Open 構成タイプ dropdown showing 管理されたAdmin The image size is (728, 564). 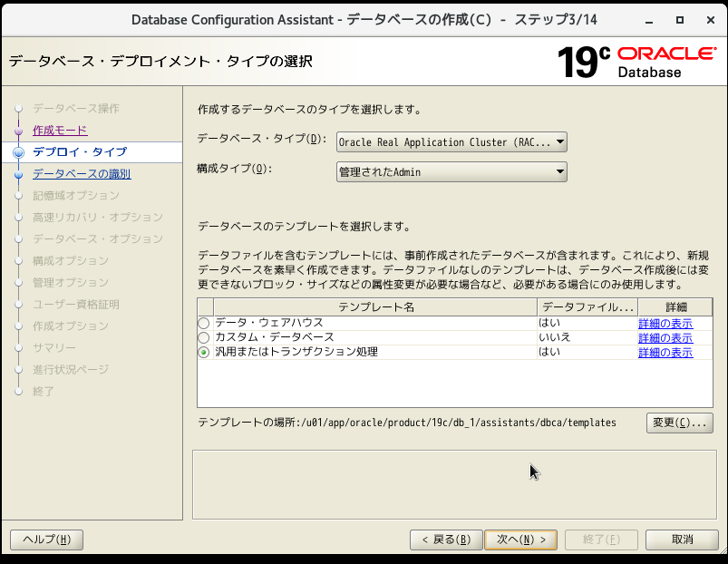(451, 171)
